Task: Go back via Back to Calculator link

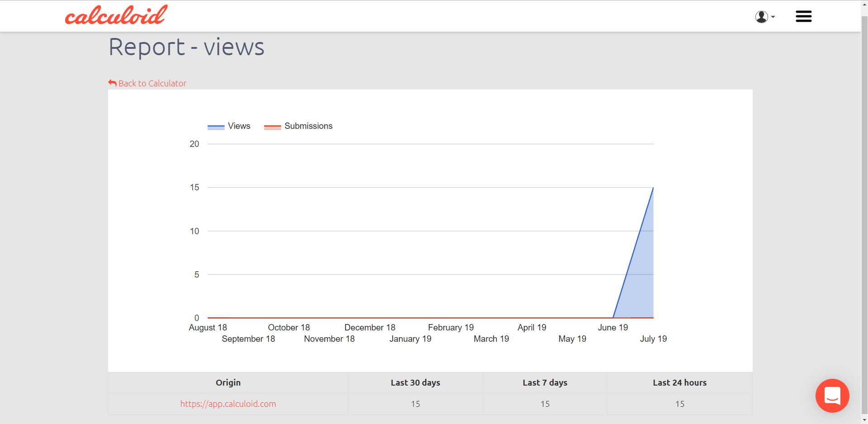Action: coord(147,83)
